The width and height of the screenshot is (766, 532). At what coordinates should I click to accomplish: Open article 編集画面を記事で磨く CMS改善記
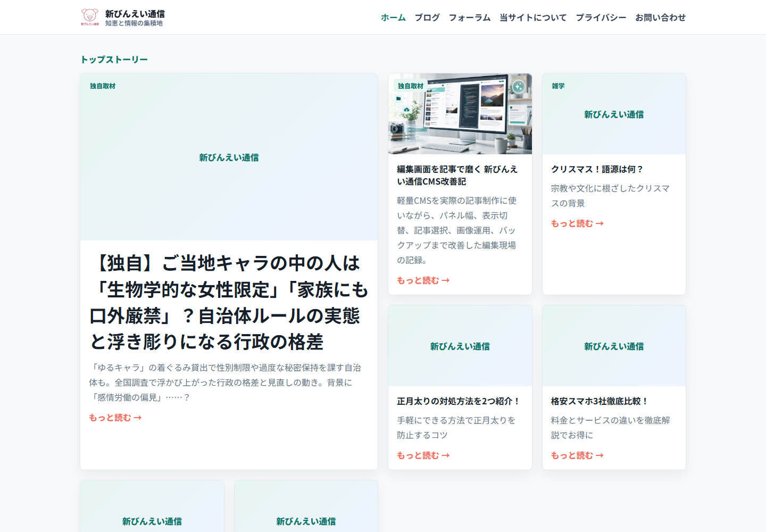(457, 175)
